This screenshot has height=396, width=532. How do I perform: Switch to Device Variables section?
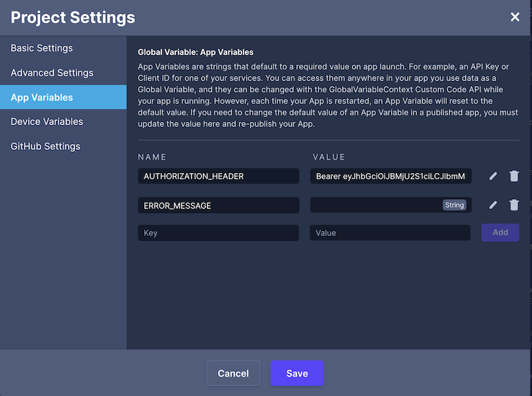[x=63, y=122]
